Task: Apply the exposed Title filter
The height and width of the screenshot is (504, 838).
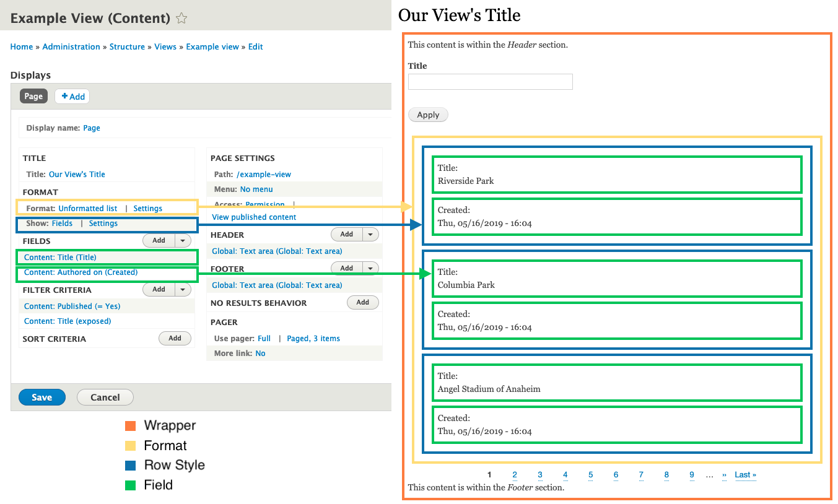Action: click(x=427, y=115)
